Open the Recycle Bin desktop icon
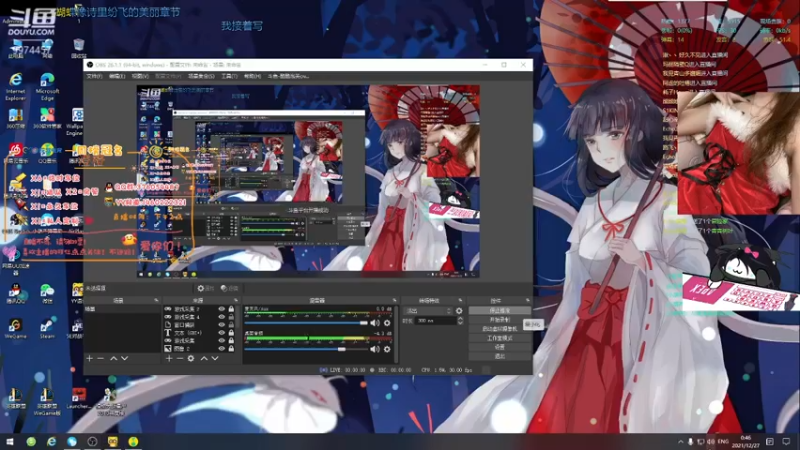This screenshot has width=800, height=450. click(x=79, y=48)
